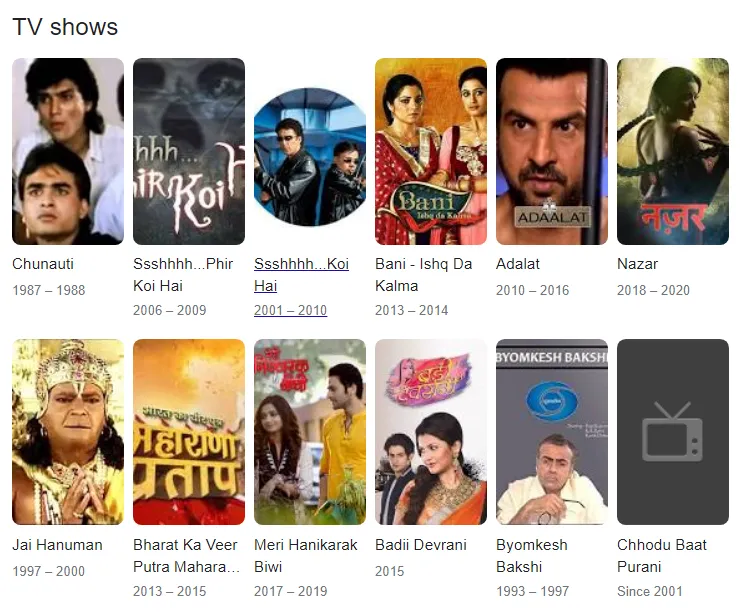Select the circular Ssshhhh...Koi Hai thumbnail

[x=310, y=156]
